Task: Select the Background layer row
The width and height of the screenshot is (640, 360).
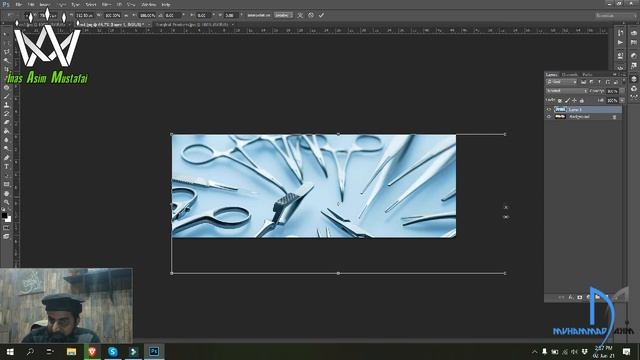Action: [584, 117]
